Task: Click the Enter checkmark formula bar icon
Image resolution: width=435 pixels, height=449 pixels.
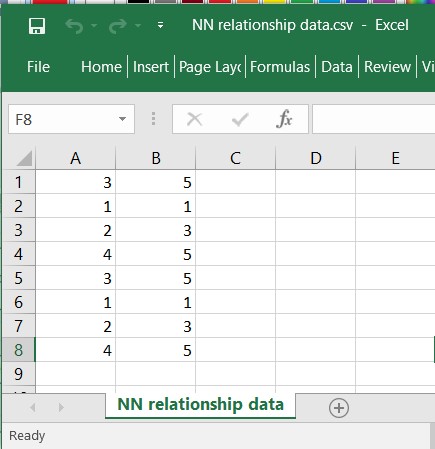Action: 240,119
